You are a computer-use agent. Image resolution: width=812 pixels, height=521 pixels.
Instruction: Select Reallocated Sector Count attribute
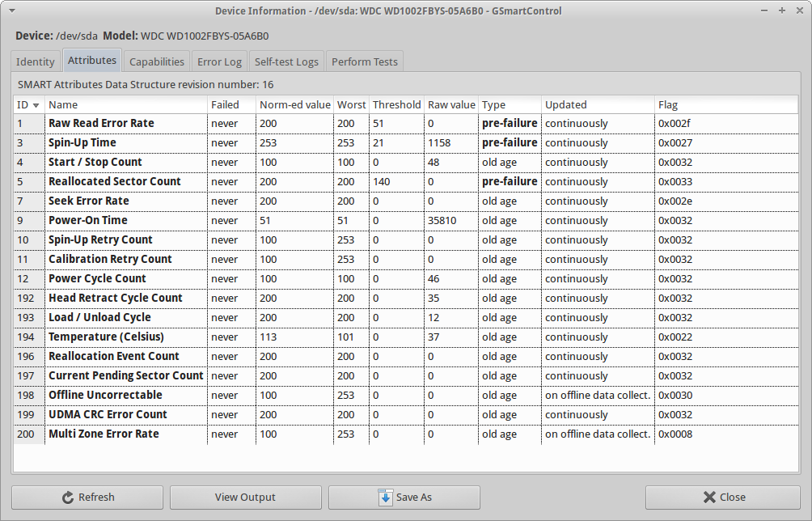pos(406,182)
